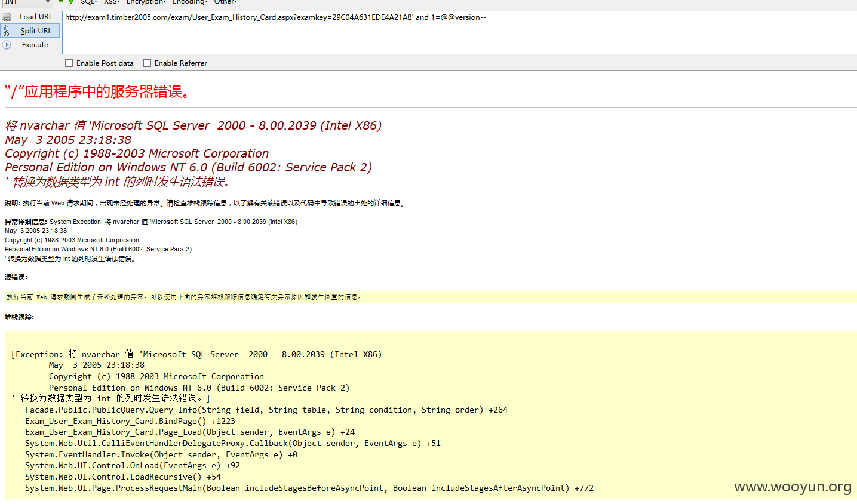Click 'Exam_User_Exam_History_Card.BindPage() +1223' line

pyautogui.click(x=130, y=421)
